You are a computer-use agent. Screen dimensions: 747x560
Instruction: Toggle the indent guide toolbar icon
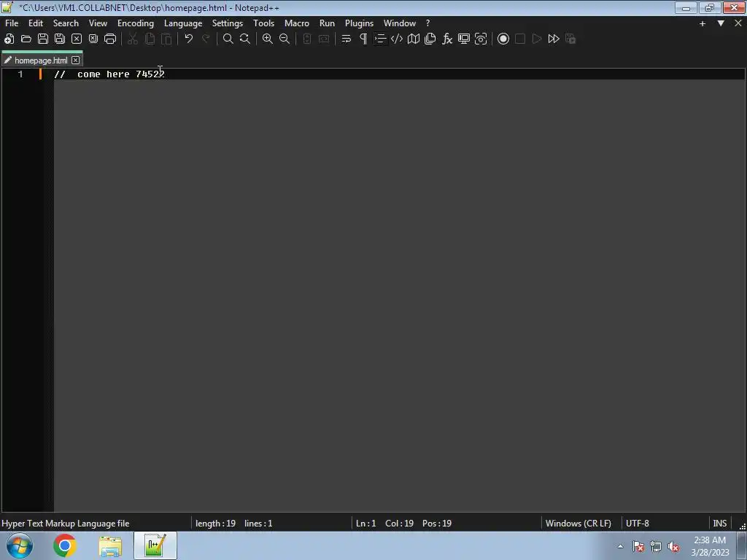pyautogui.click(x=380, y=39)
